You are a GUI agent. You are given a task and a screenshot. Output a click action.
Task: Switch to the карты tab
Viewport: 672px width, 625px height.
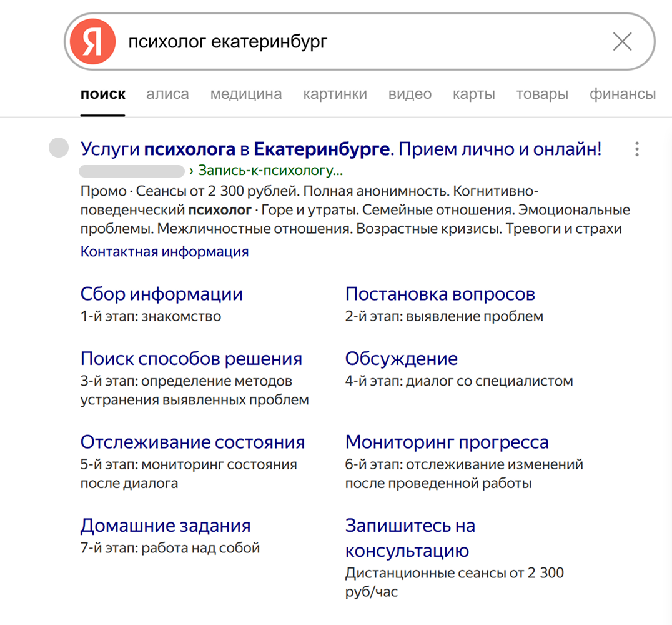473,94
